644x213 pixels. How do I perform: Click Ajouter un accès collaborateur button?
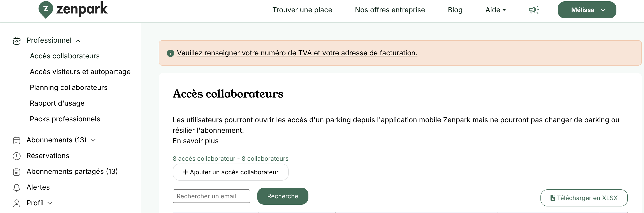(x=231, y=172)
